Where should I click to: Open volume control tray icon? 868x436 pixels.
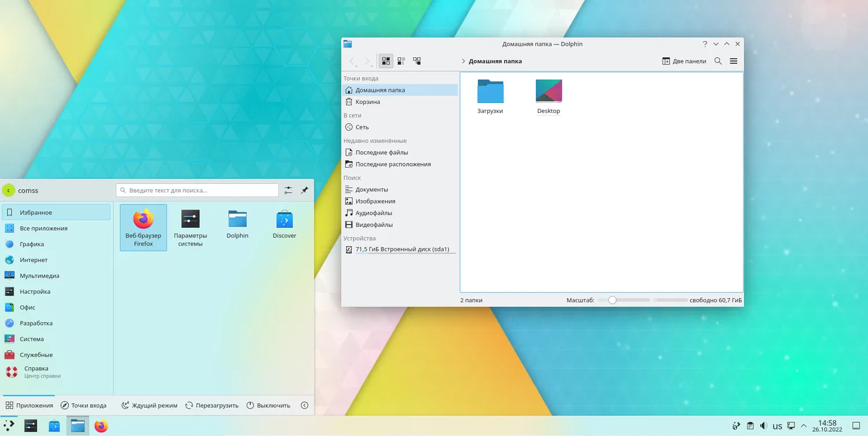click(763, 426)
